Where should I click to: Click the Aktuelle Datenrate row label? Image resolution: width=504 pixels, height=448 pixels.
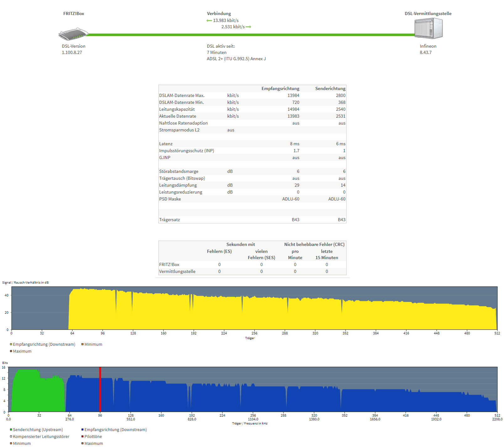[x=178, y=116]
